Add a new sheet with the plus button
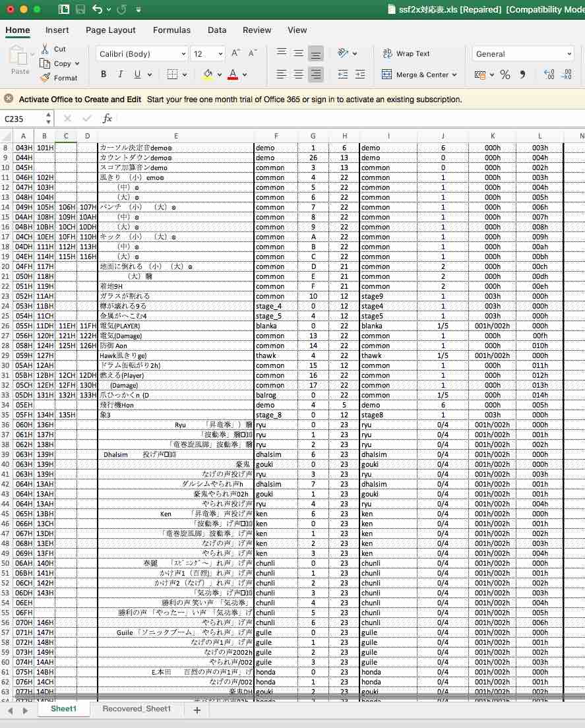 tap(197, 710)
